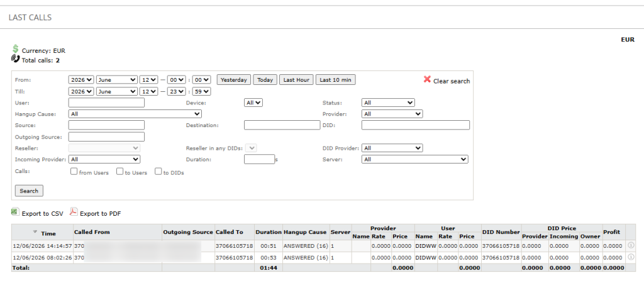Click the red X Clear search icon
Viewport: 644px width, 290px height.
pos(427,79)
